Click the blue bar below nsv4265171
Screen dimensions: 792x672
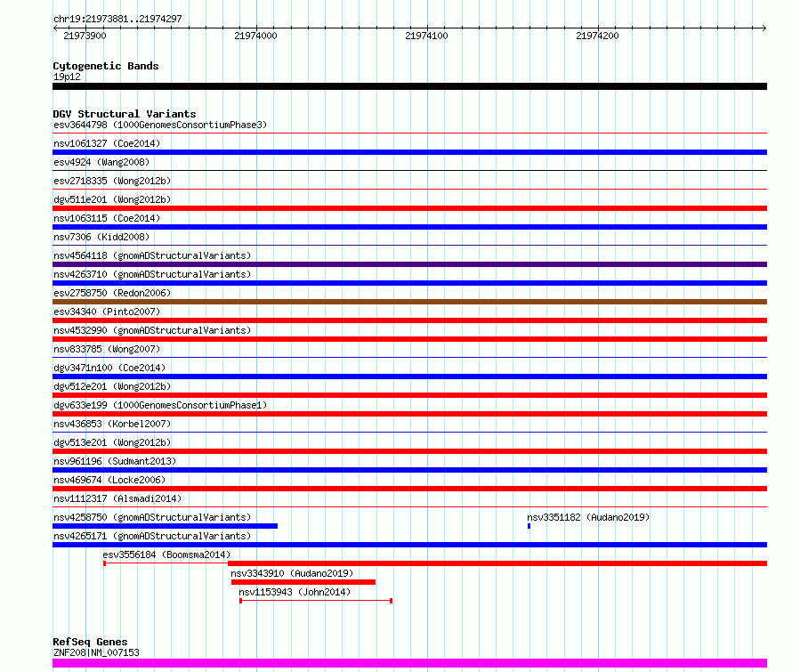click(409, 545)
